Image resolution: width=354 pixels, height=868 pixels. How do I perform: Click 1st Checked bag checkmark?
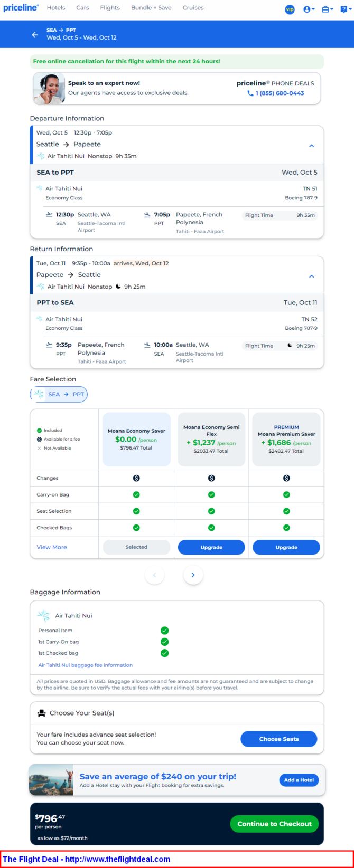pos(165,653)
